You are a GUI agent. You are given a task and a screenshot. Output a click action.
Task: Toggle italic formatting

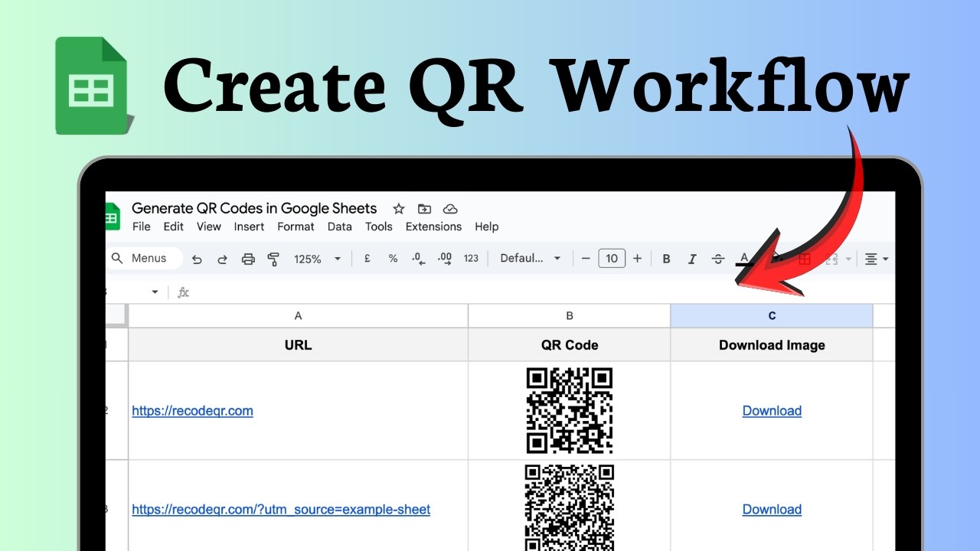point(692,259)
